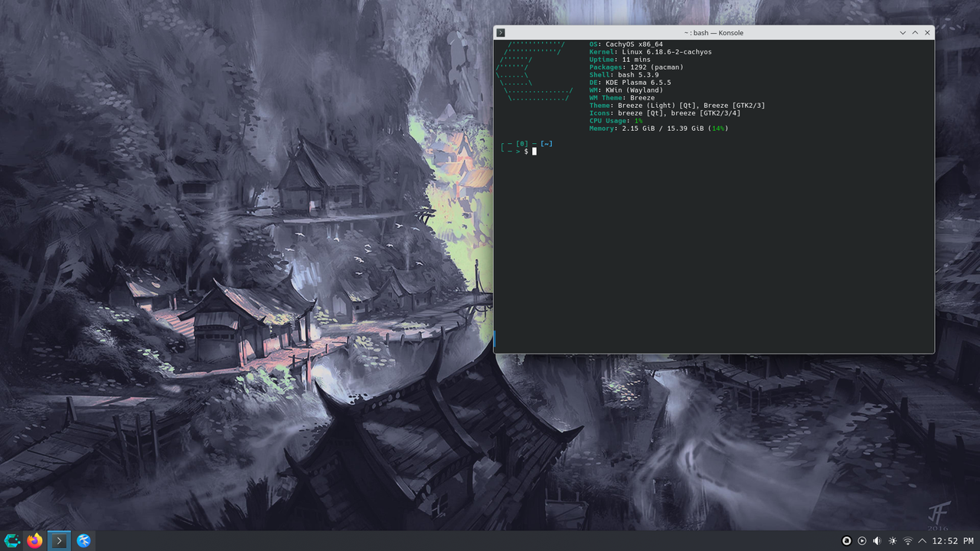This screenshot has height=551, width=980.
Task: Open the window menu via the title bar Konsole icon
Action: 501,32
